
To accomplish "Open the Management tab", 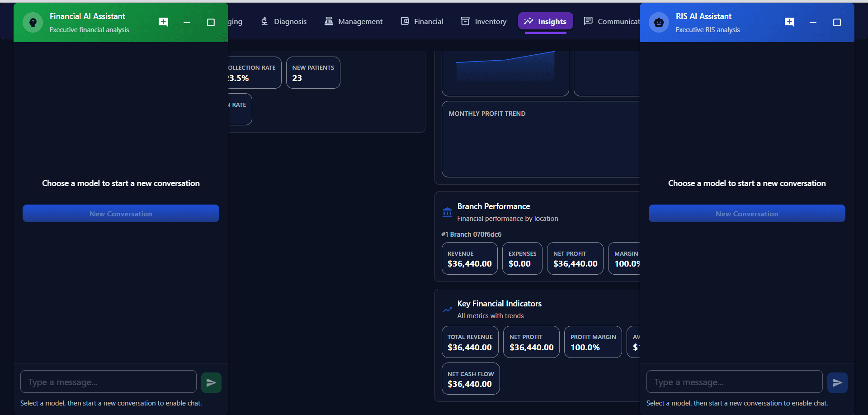I will pyautogui.click(x=354, y=21).
